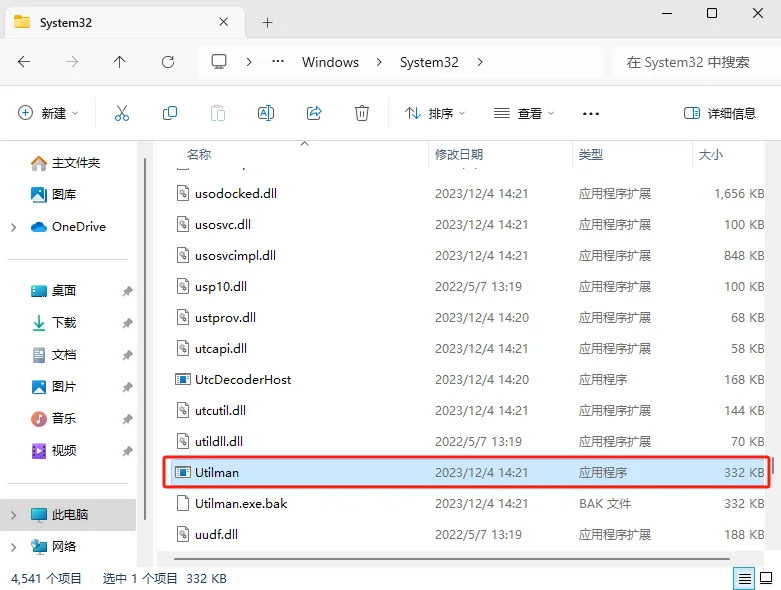Viewport: 781px width, 590px height.
Task: Go up one folder level
Action: coord(120,62)
